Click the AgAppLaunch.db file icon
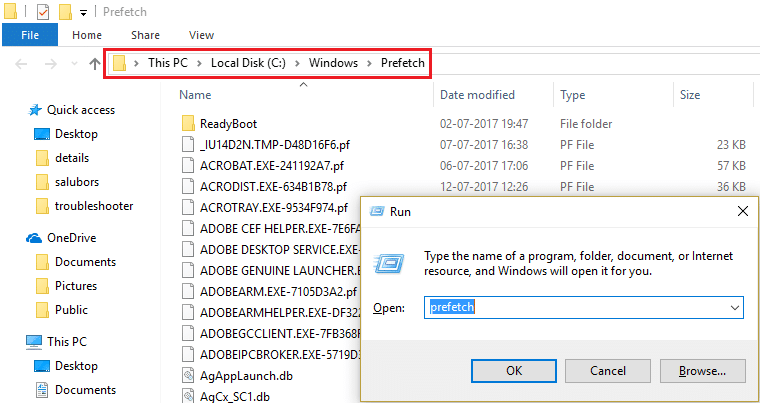This screenshot has height=403, width=760. (x=187, y=376)
